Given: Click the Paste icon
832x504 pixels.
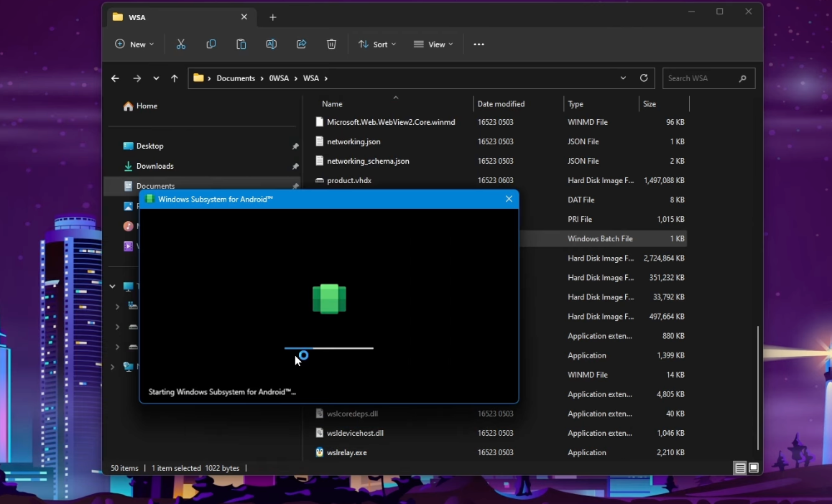Looking at the screenshot, I should 241,44.
